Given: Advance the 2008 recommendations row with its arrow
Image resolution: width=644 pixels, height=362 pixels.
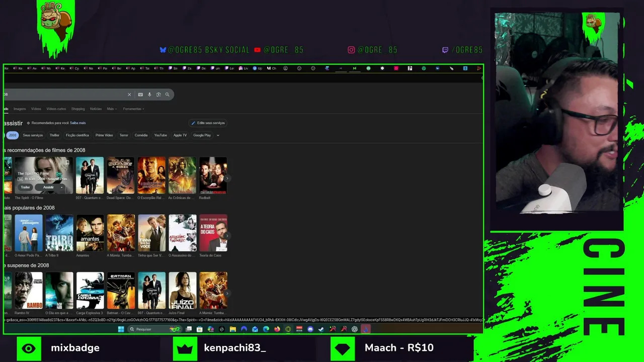Looking at the screenshot, I should [227, 178].
